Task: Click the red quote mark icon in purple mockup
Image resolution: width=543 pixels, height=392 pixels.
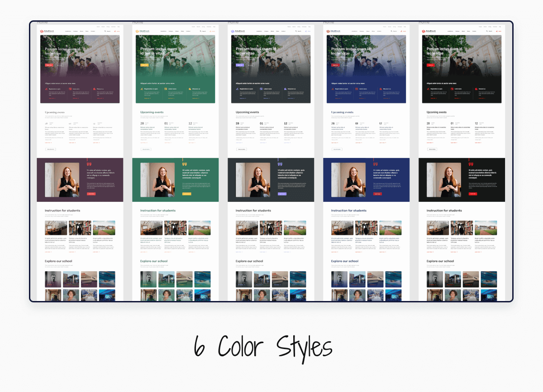Action: click(x=89, y=164)
